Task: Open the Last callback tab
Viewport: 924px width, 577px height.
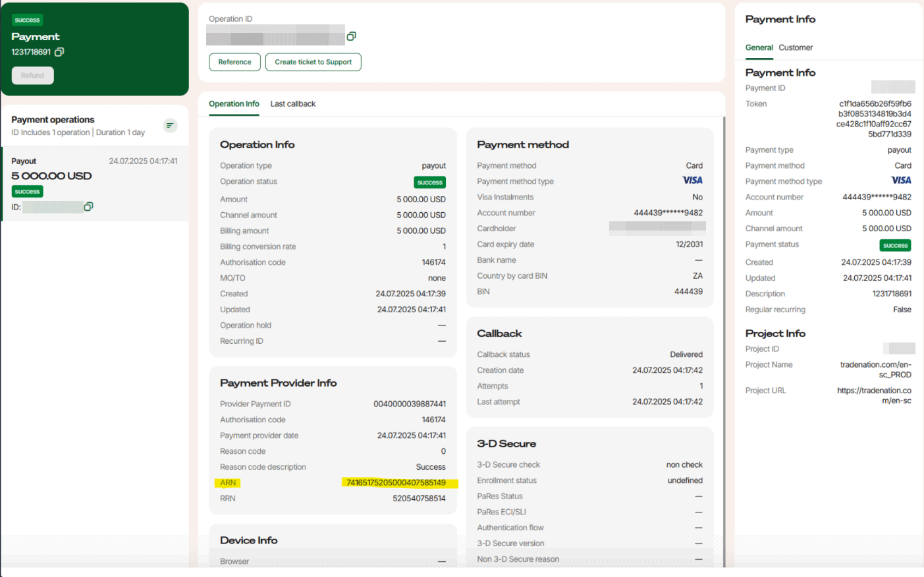Action: pos(292,104)
